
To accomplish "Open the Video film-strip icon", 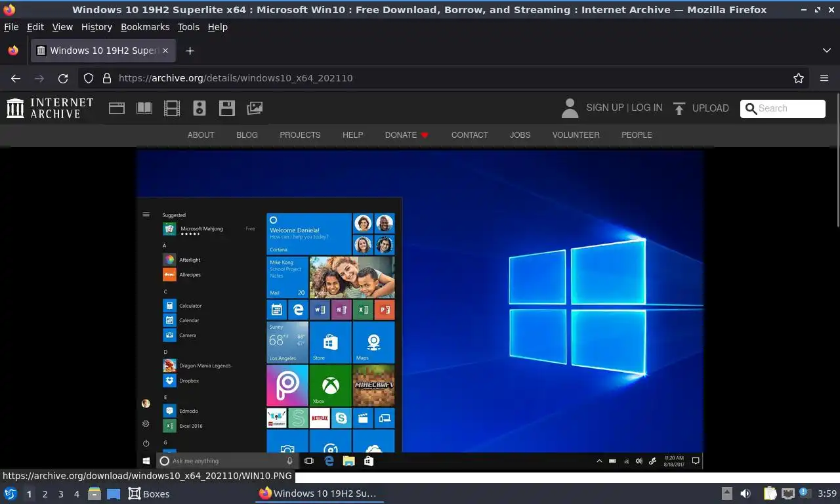I will 172,108.
